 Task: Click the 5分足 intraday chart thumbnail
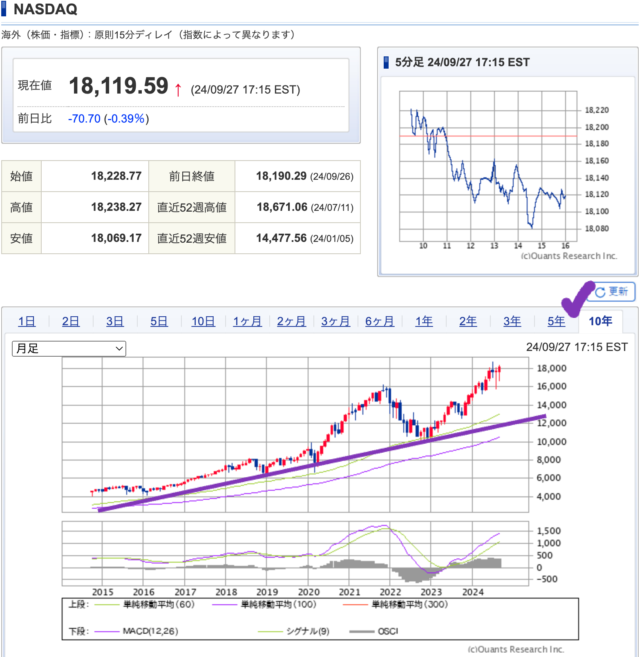coord(508,175)
